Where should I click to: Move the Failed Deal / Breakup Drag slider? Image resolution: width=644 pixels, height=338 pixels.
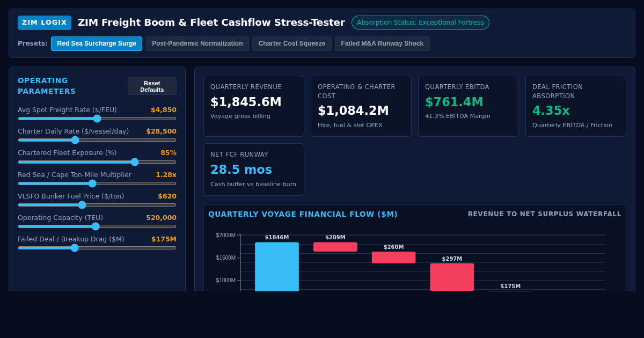(97, 248)
